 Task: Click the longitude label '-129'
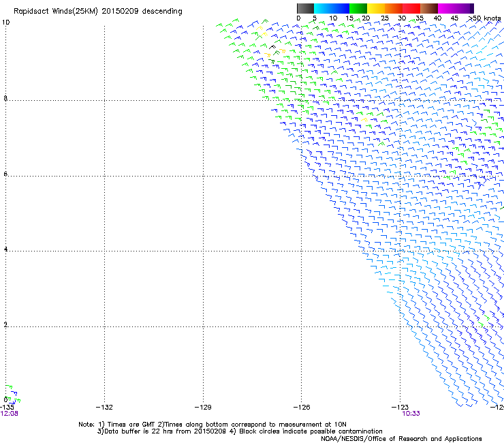(x=203, y=408)
